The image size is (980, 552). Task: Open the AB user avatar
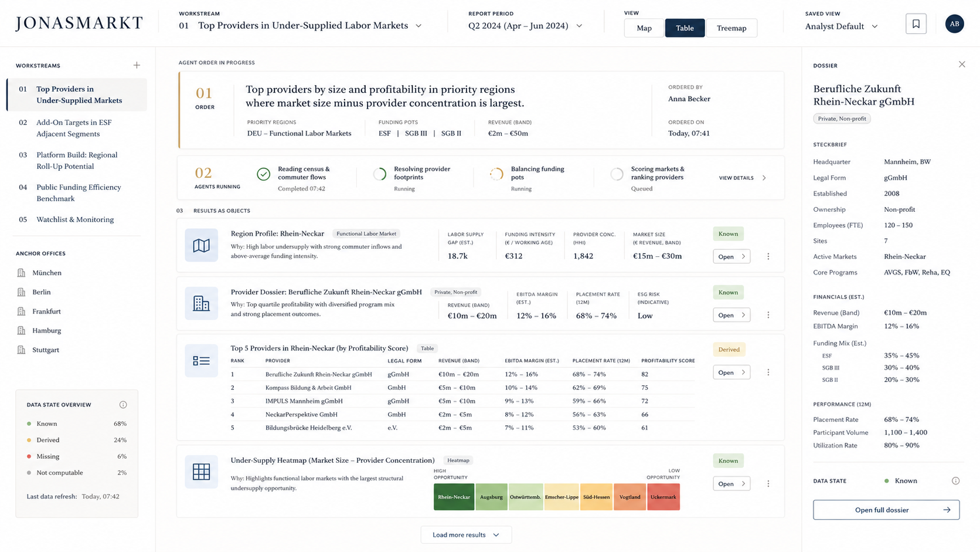[954, 24]
